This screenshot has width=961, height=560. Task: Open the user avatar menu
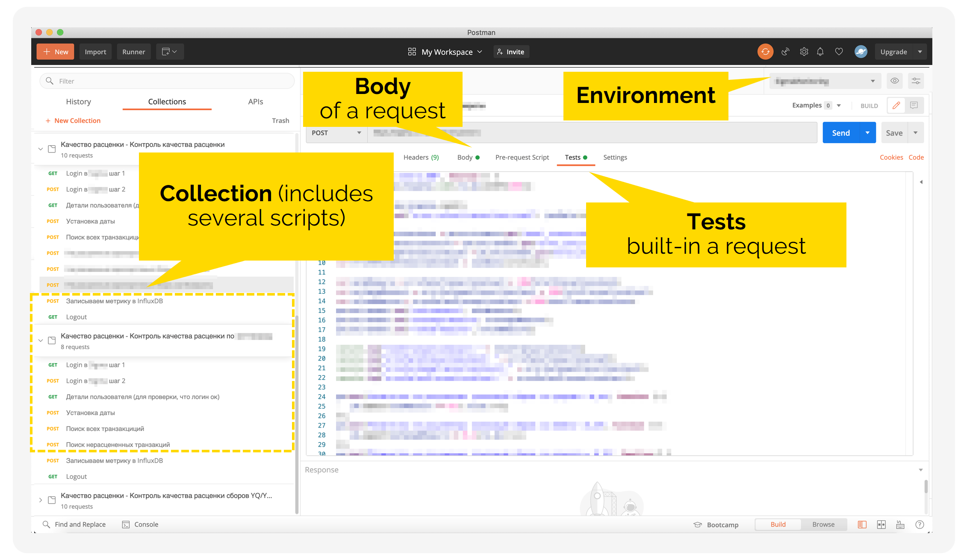(x=861, y=52)
